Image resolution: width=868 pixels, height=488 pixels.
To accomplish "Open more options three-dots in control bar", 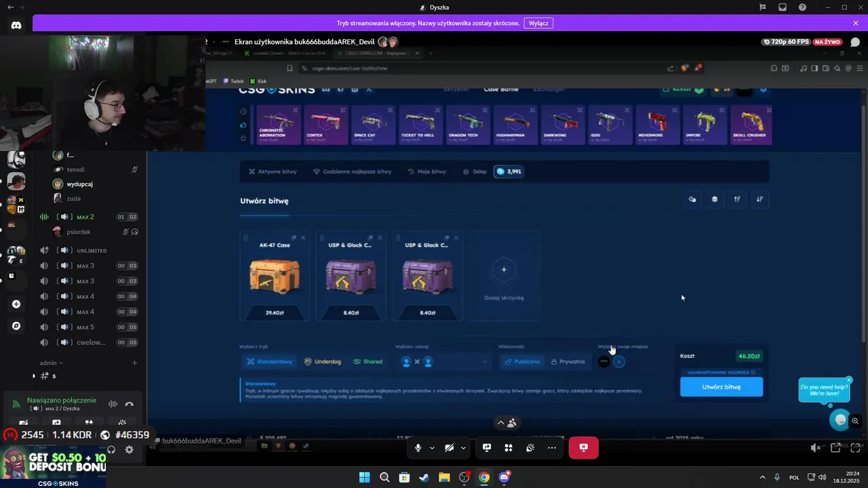I will point(552,448).
